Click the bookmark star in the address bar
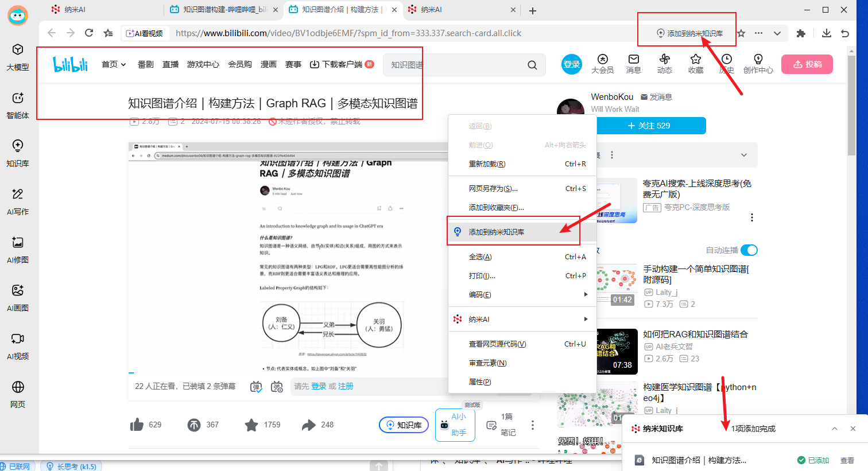This screenshot has width=868, height=471. [741, 33]
